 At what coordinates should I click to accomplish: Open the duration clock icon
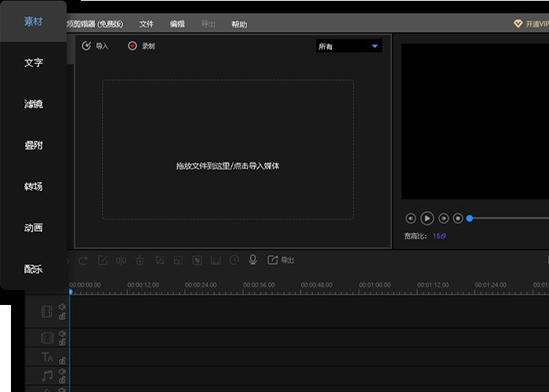pos(234,260)
